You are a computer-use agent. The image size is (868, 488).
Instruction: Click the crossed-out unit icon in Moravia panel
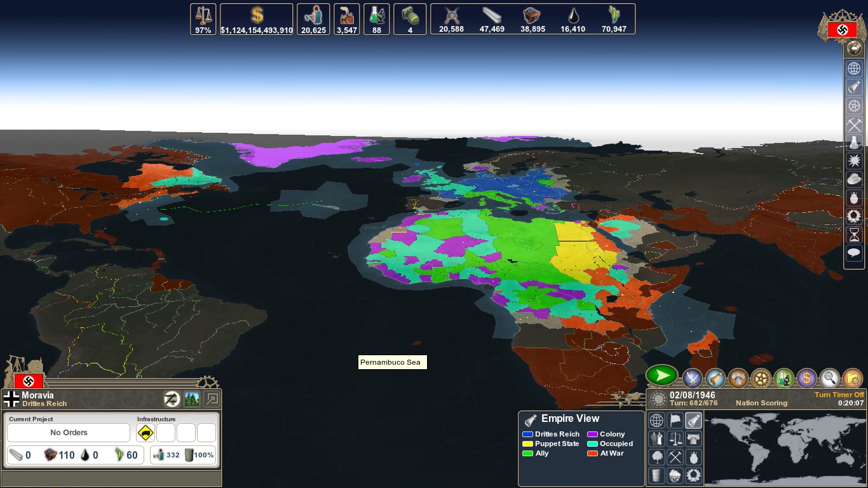tap(171, 399)
